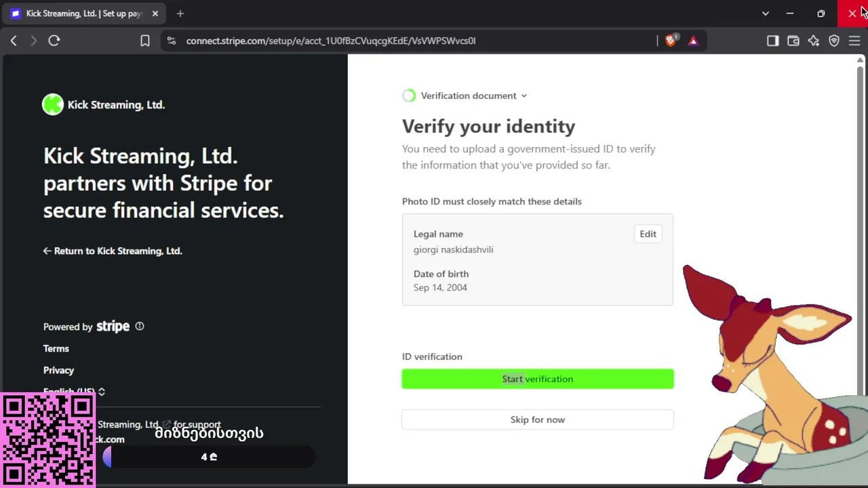Click the Stripe info circle icon
This screenshot has width=868, height=488.
pos(140,326)
